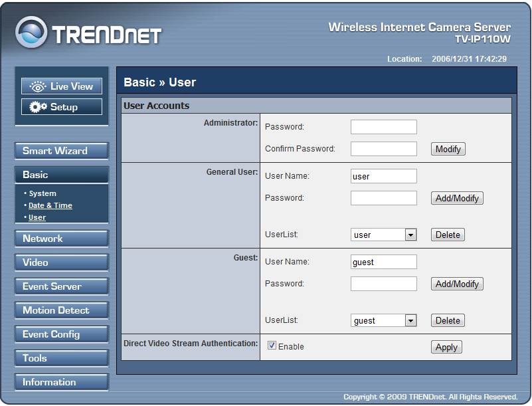532x406 pixels.
Task: Focus the Administrator Confirm Password field
Action: pyautogui.click(x=384, y=149)
